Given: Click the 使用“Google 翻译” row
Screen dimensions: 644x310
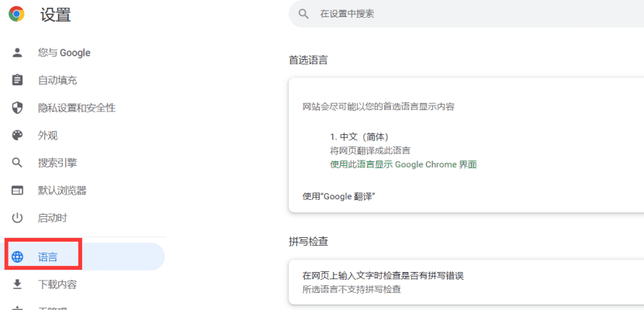Looking at the screenshot, I should (339, 196).
